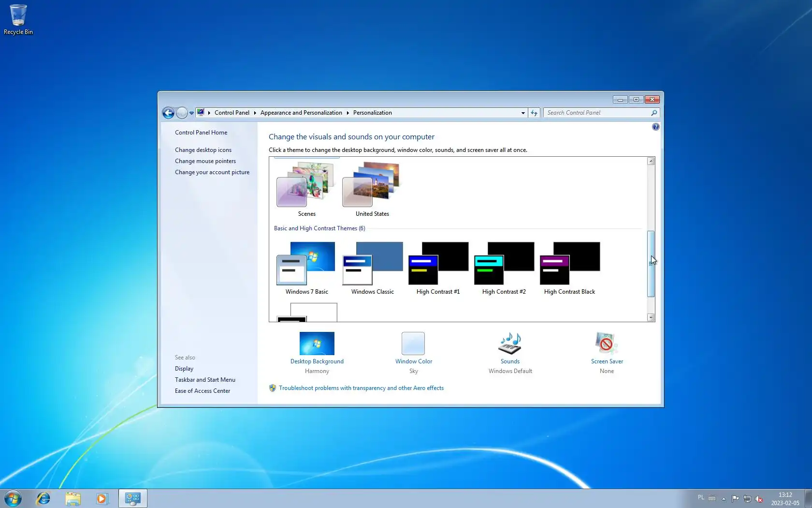Click the Personalization taskbar button
This screenshot has width=812, height=508.
(132, 498)
